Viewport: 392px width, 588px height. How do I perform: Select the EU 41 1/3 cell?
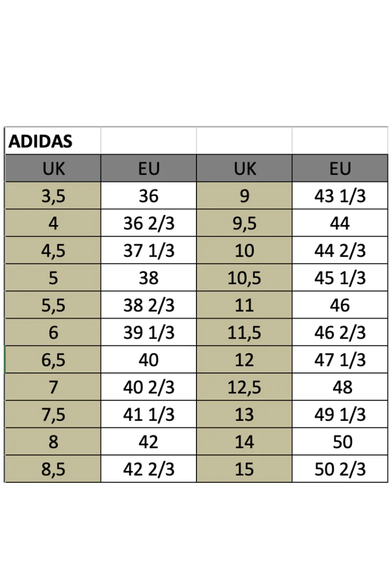(148, 415)
